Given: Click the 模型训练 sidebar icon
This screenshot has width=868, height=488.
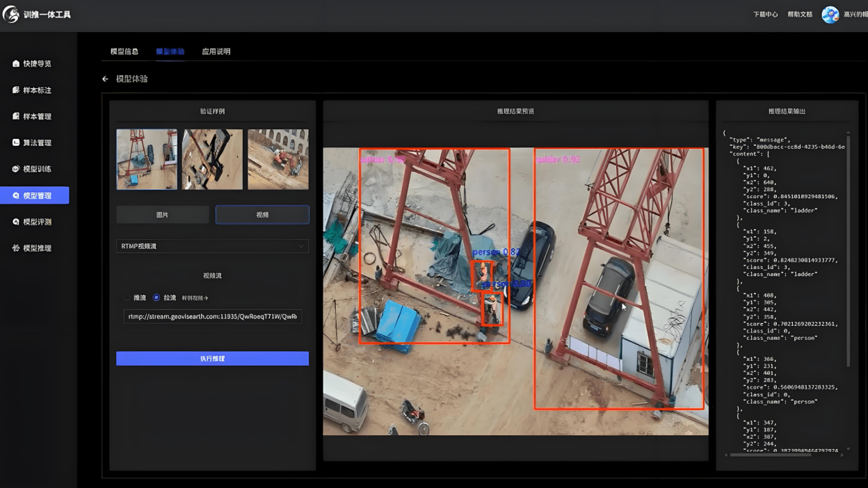Looking at the screenshot, I should (16, 170).
